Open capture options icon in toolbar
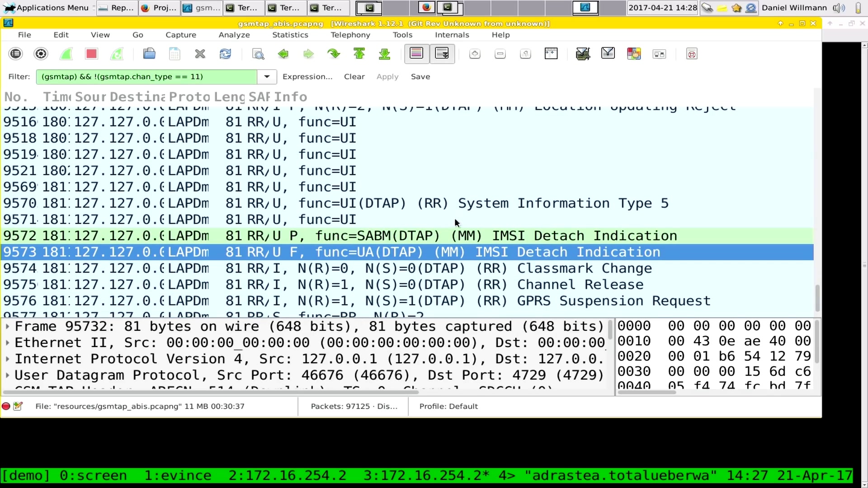 (41, 54)
